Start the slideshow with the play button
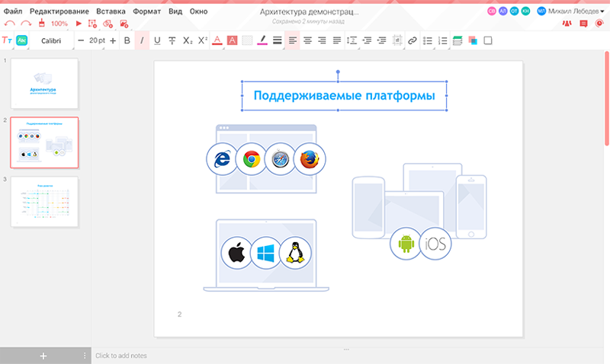 pyautogui.click(x=79, y=24)
